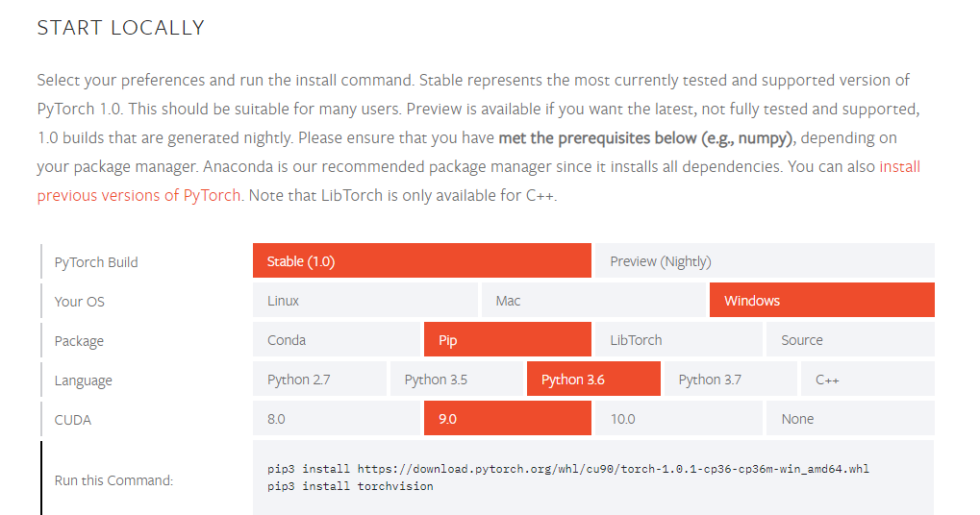Screen dimensions: 980x515
Task: Select C++ as the language
Action: 867,380
